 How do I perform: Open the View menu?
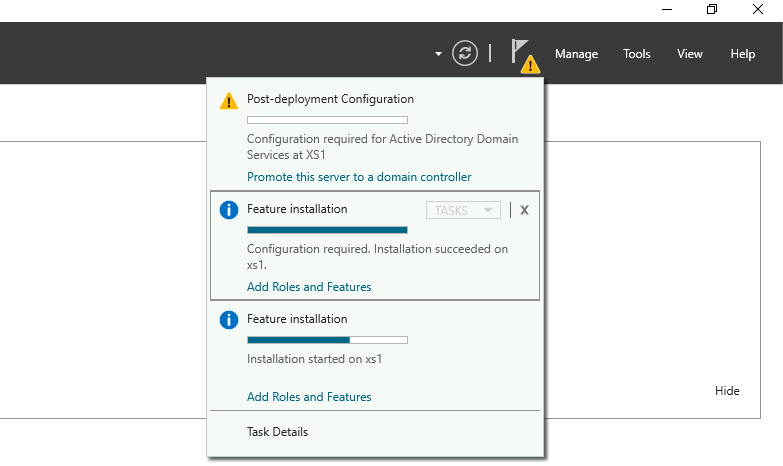coord(690,54)
